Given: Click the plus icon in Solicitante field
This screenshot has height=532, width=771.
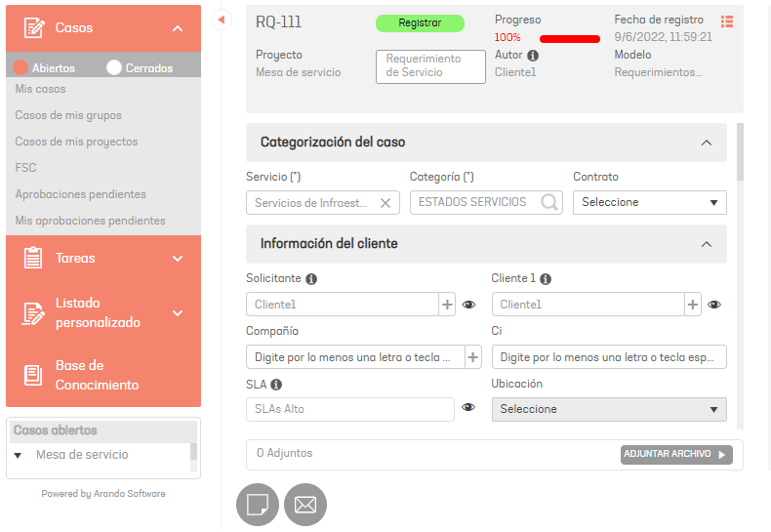Looking at the screenshot, I should point(447,305).
